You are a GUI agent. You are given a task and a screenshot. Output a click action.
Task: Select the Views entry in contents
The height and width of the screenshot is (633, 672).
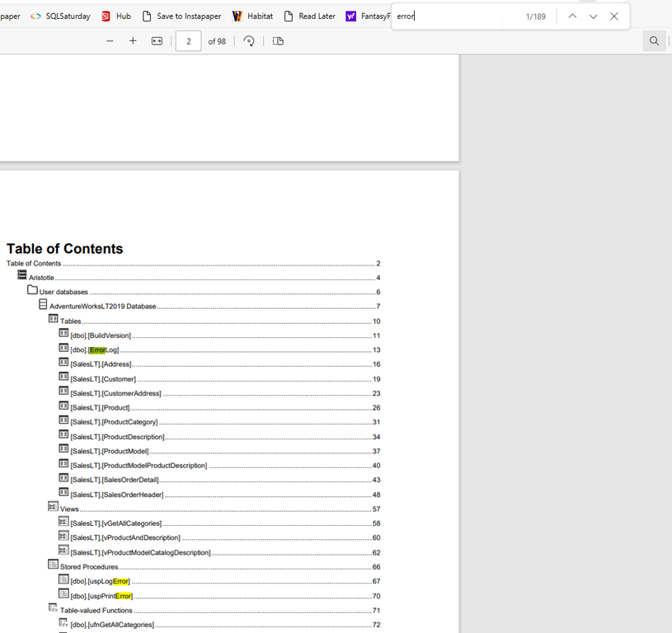tap(69, 509)
